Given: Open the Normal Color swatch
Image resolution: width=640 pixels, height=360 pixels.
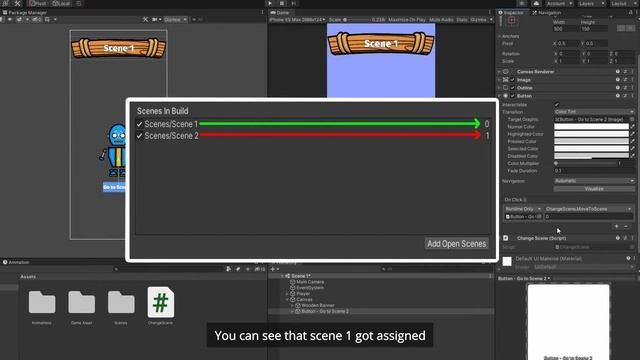Looking at the screenshot, I should tap(591, 127).
